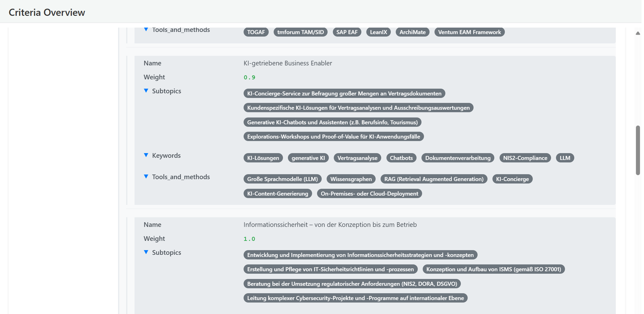Click the RAG (Retrieval Augmented Generation) tag
The image size is (644, 314).
tap(434, 179)
